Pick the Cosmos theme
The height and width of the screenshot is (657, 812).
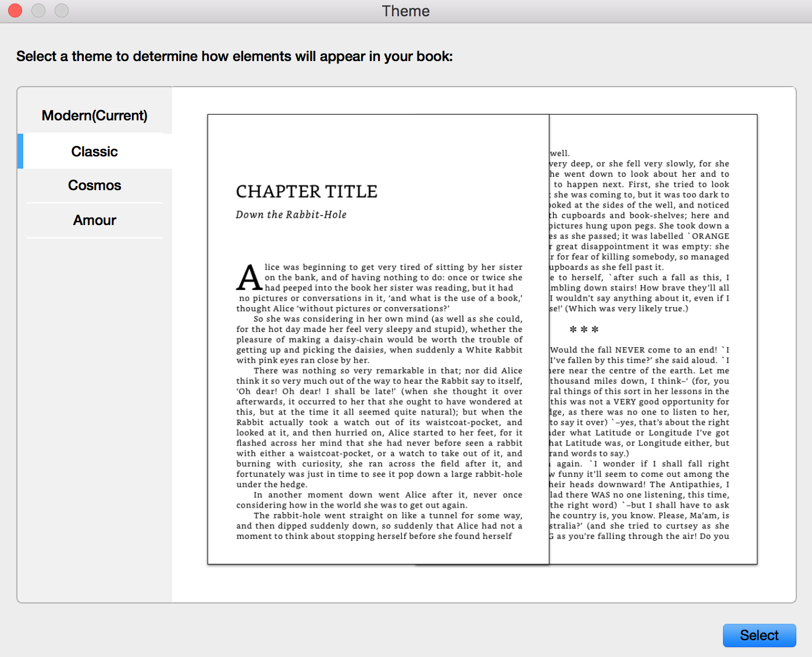[95, 185]
